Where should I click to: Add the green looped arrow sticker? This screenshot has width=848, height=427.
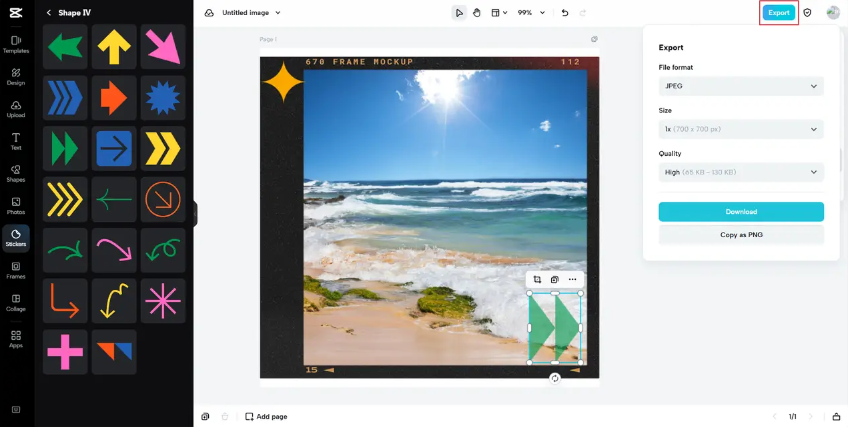(163, 250)
